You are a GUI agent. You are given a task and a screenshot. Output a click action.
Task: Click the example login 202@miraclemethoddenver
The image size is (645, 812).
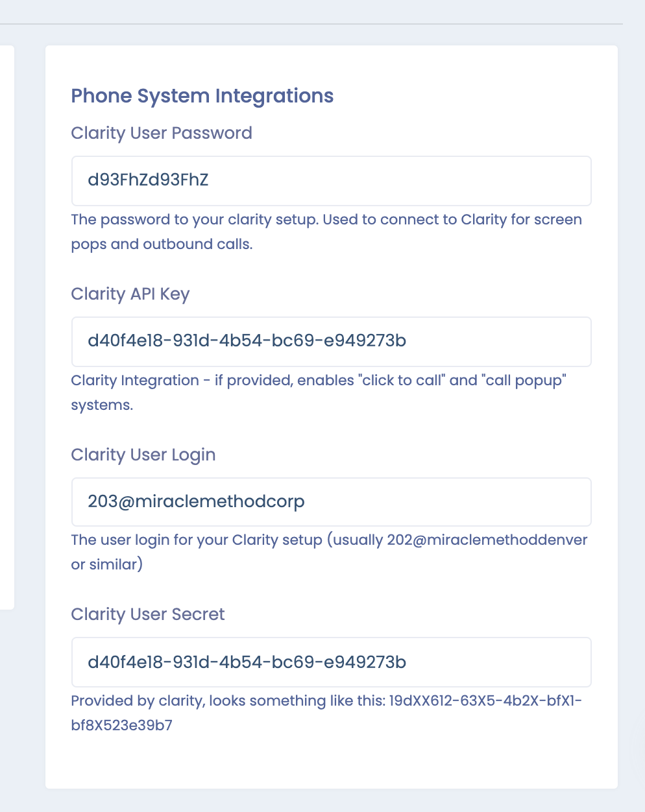(487, 540)
